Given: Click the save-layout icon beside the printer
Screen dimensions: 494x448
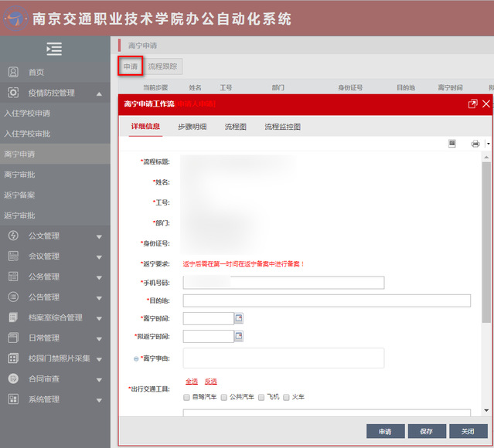Looking at the screenshot, I should [452, 144].
